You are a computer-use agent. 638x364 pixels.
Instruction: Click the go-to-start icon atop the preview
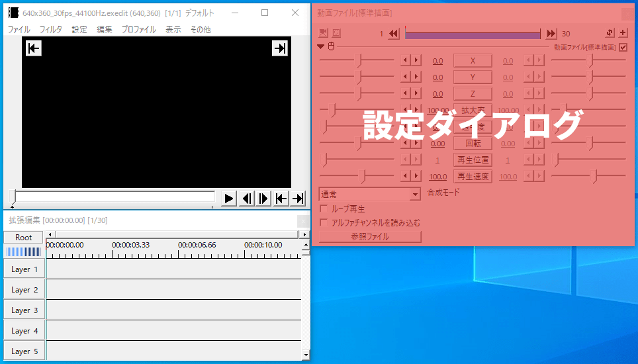pyautogui.click(x=33, y=48)
